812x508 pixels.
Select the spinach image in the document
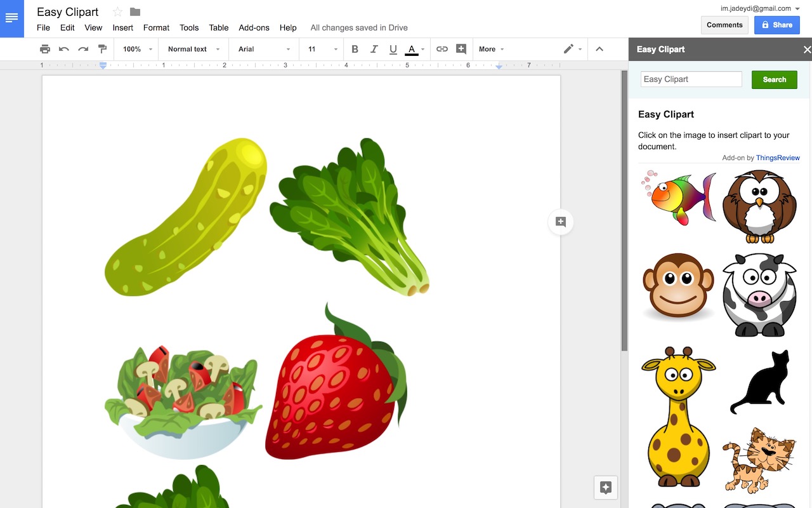350,217
